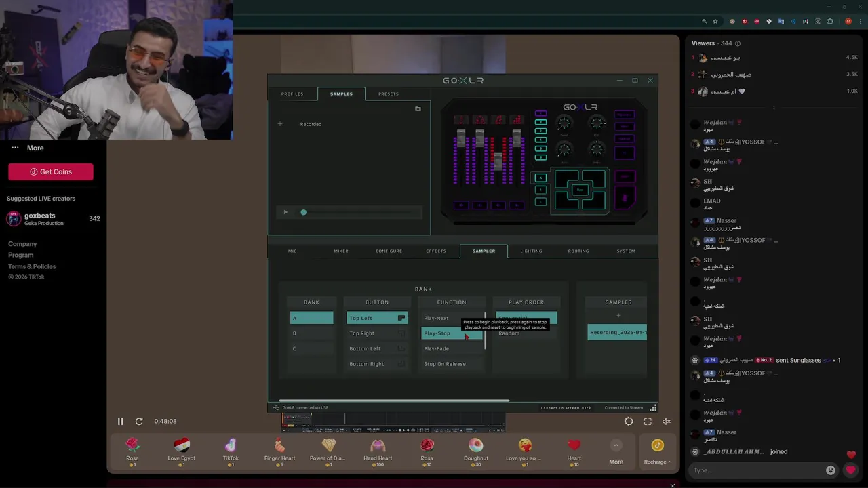Unmute the stream volume icon

click(x=667, y=422)
